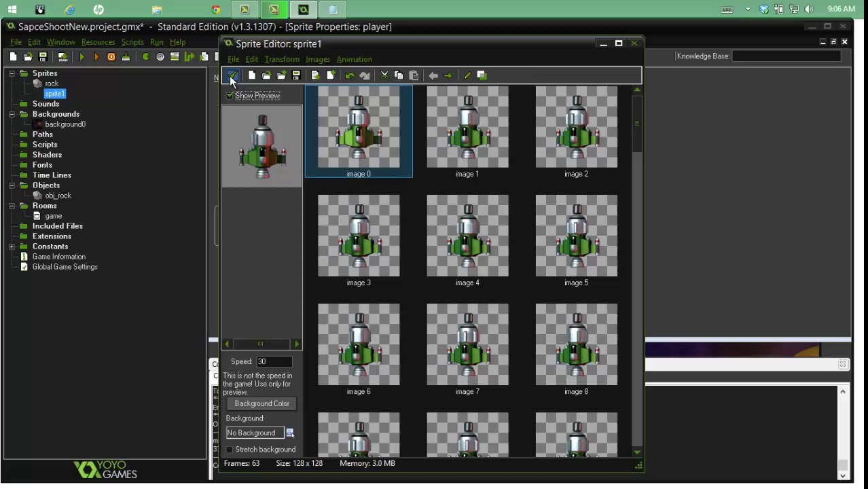Save project with the floppy disk icon
The image size is (868, 489).
click(43, 57)
